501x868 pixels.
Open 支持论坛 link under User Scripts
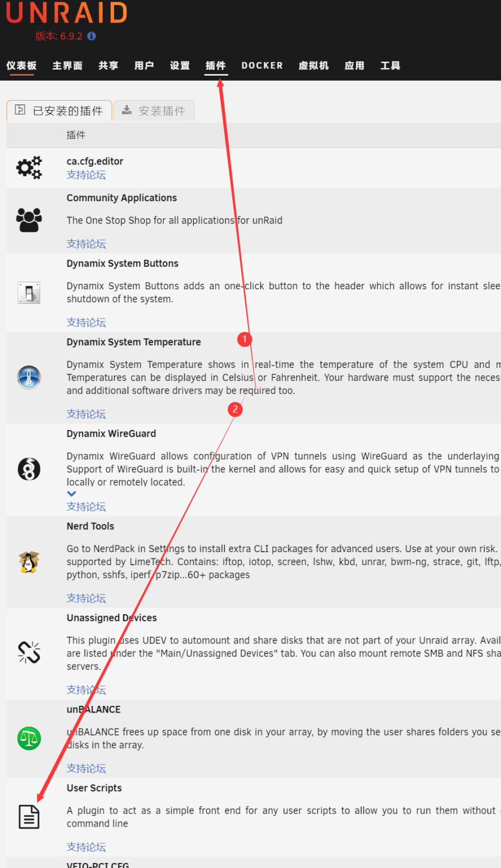pos(86,847)
